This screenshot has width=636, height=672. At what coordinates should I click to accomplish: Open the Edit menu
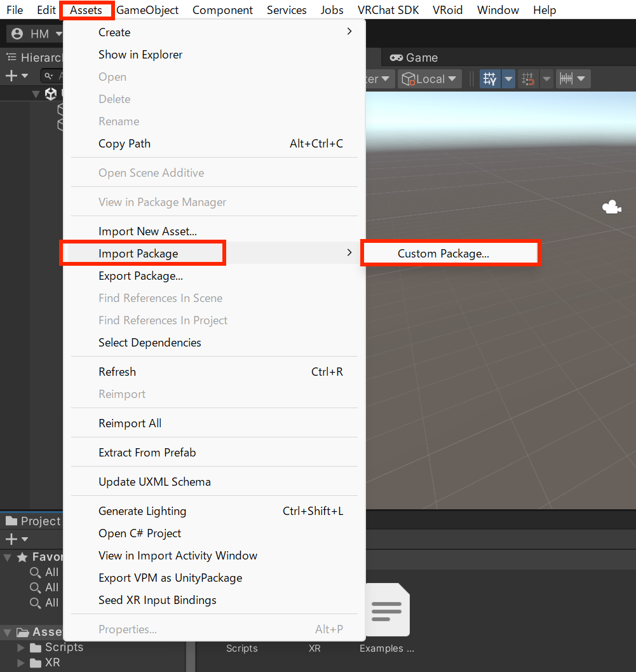pyautogui.click(x=46, y=10)
